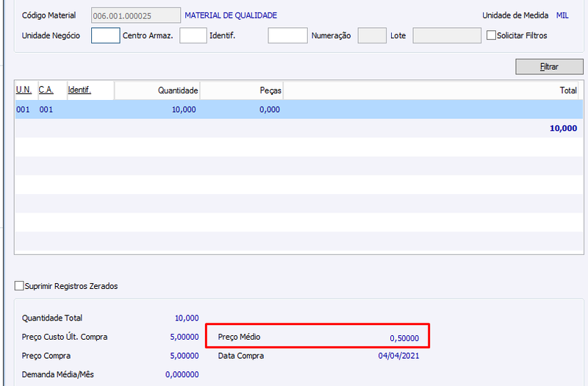Click the Filtrar button
588x386 pixels.
pos(549,67)
